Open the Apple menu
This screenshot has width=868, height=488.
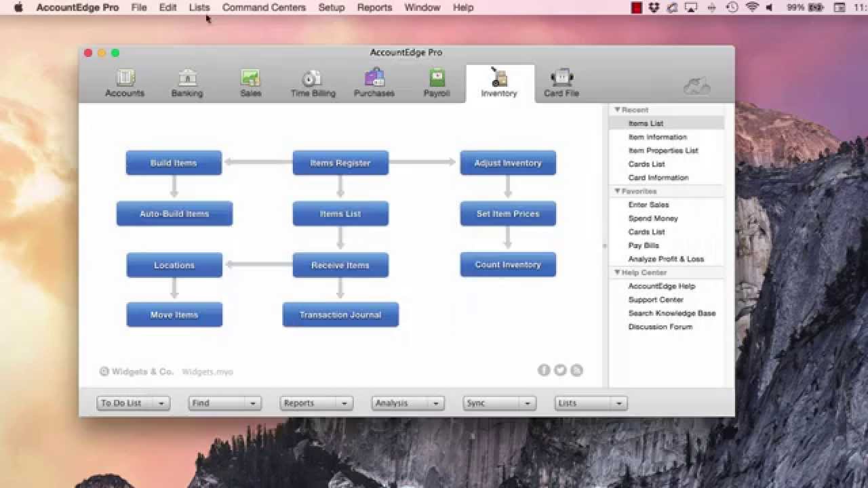click(19, 7)
